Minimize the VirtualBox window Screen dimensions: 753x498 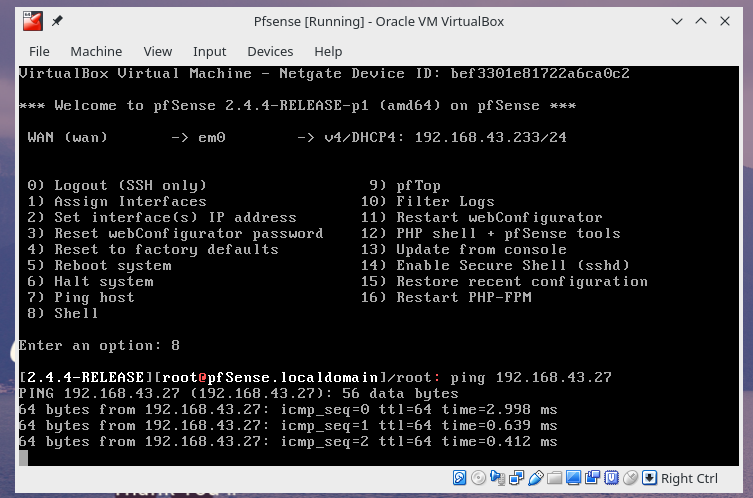click(x=677, y=21)
